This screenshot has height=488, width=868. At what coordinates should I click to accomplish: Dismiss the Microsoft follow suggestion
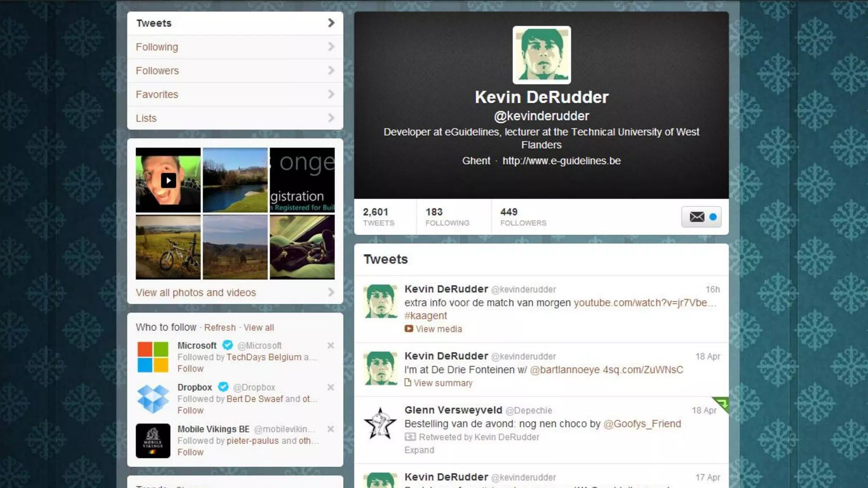tap(331, 346)
